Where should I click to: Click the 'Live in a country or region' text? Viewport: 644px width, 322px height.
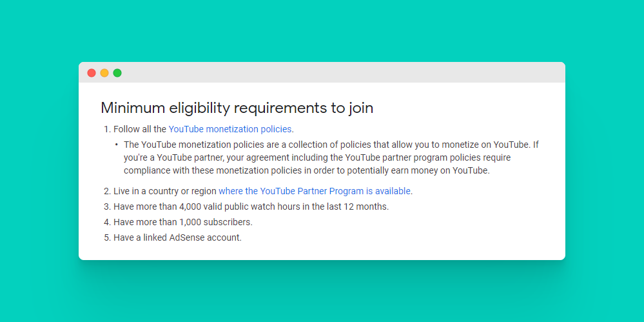165,191
